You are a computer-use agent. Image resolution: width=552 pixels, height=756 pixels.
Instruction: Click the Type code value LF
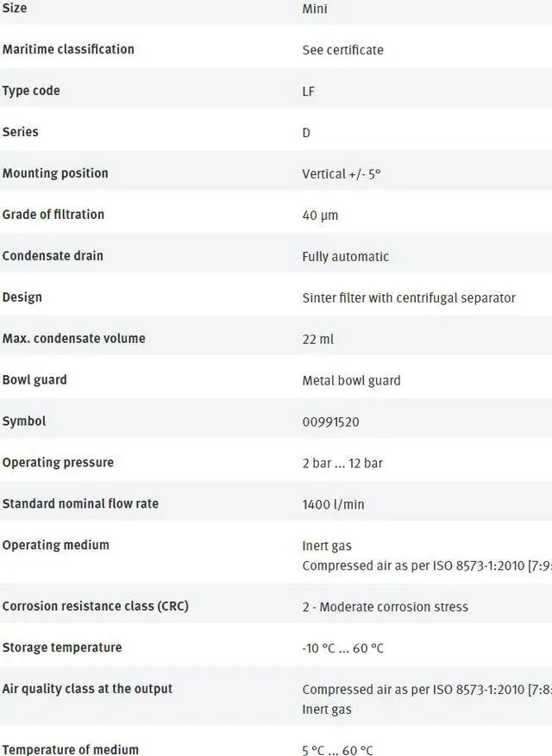tap(308, 91)
